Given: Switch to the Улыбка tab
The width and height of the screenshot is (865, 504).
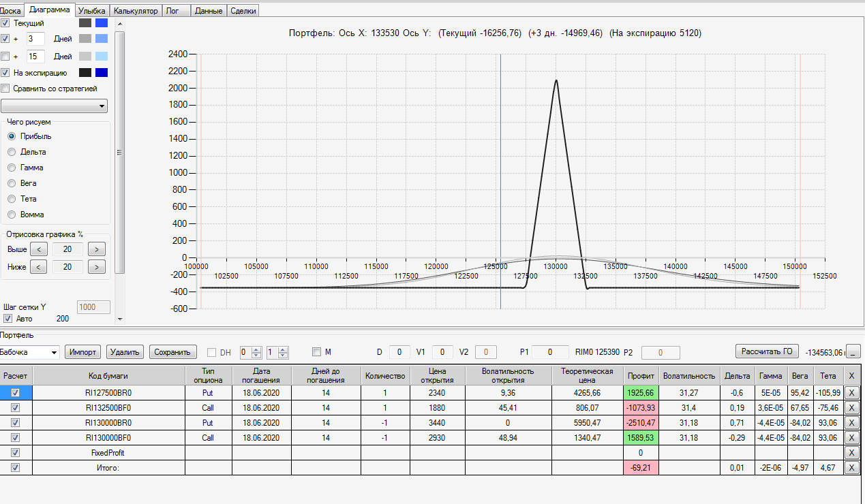Looking at the screenshot, I should [x=91, y=11].
